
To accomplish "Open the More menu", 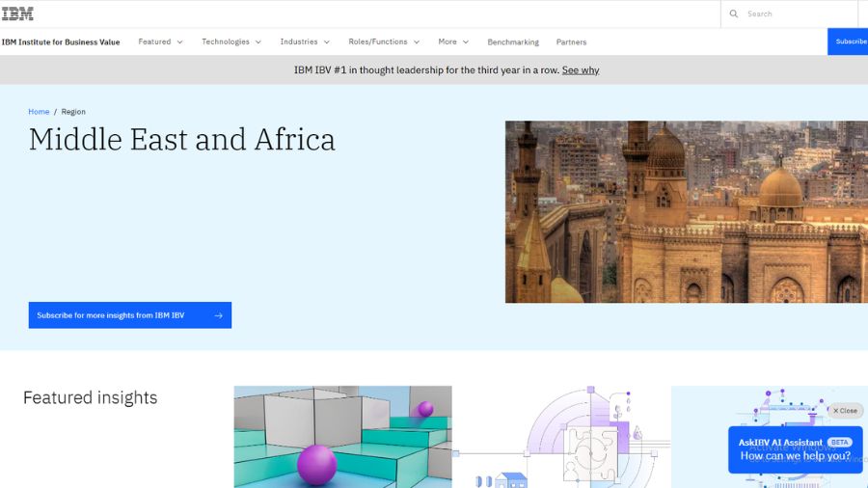I will click(453, 42).
